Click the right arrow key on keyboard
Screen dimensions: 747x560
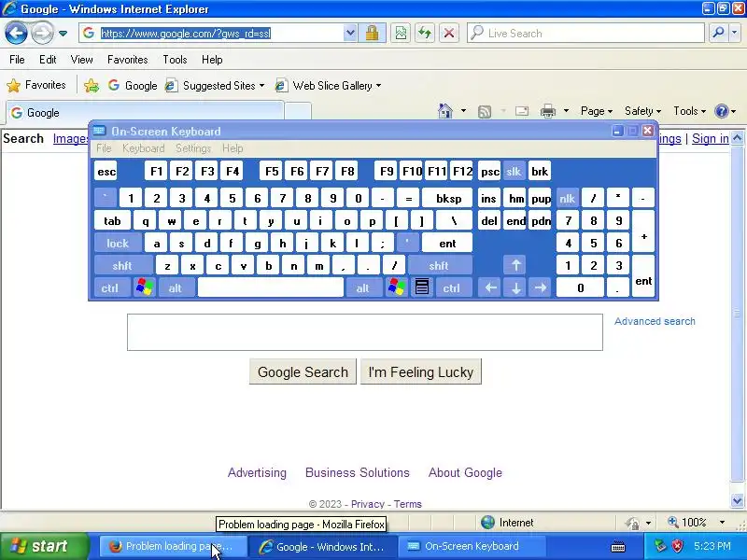pos(541,287)
